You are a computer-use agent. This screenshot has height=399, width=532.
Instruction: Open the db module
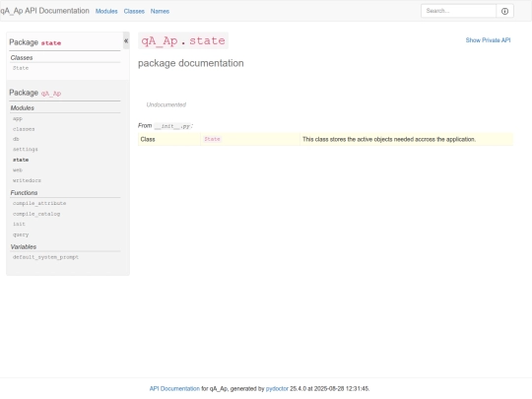(x=16, y=139)
